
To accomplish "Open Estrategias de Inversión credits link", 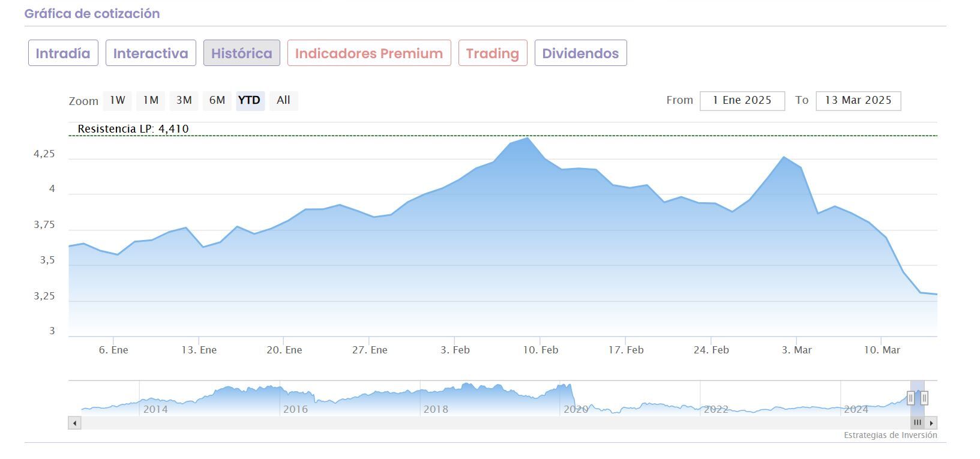I will 890,436.
